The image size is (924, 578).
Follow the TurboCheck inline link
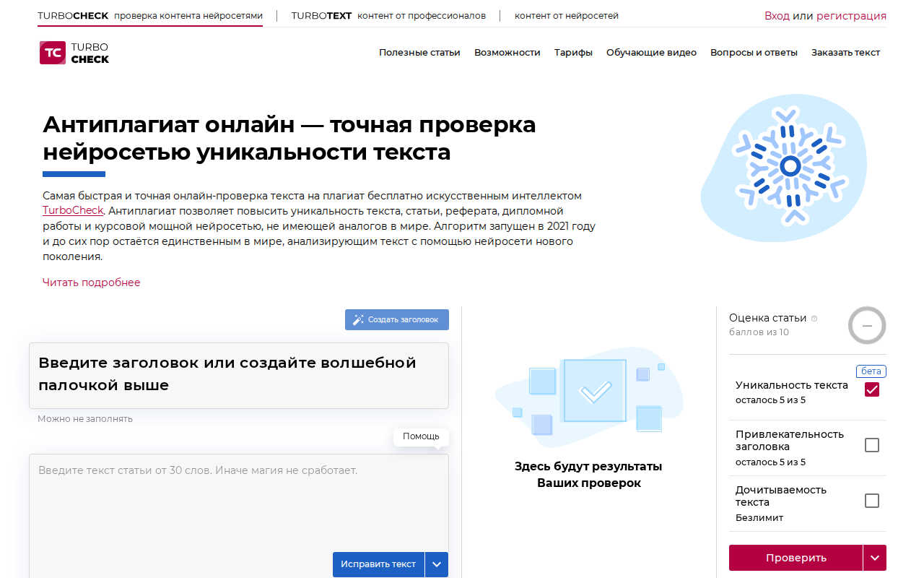73,211
